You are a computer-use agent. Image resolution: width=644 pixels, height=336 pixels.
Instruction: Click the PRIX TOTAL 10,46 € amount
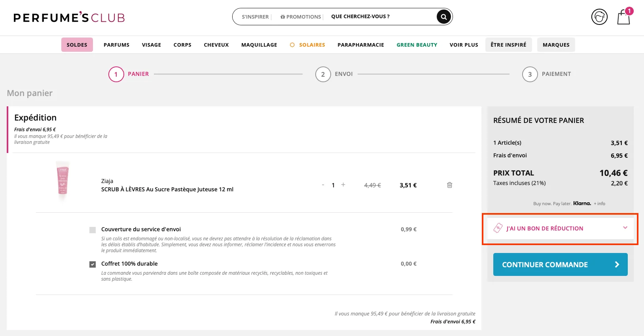[613, 173]
